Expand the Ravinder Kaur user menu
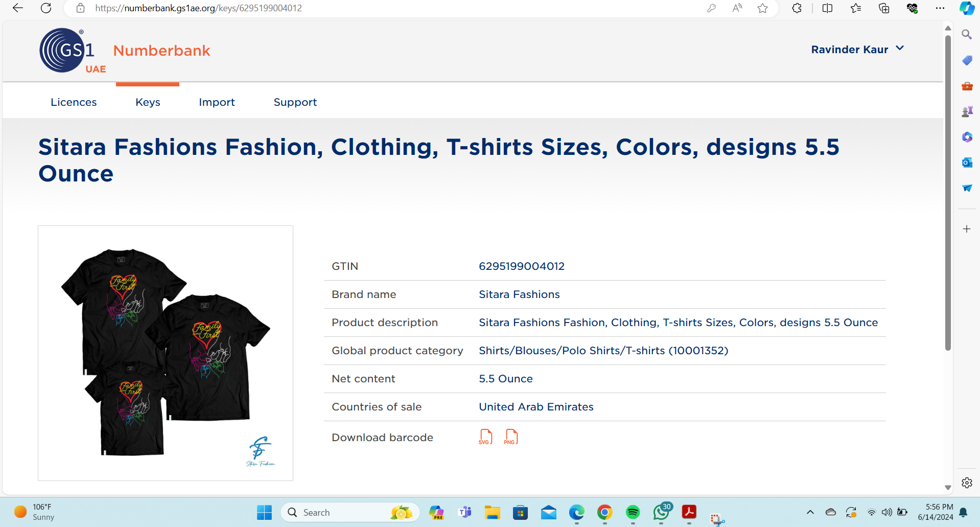 pos(857,50)
